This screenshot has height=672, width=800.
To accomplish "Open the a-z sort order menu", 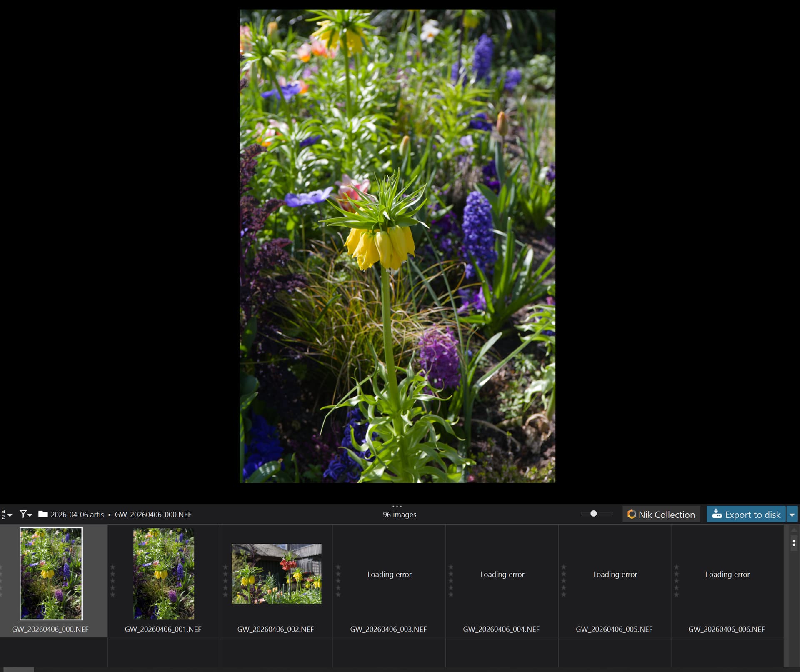I will point(6,515).
